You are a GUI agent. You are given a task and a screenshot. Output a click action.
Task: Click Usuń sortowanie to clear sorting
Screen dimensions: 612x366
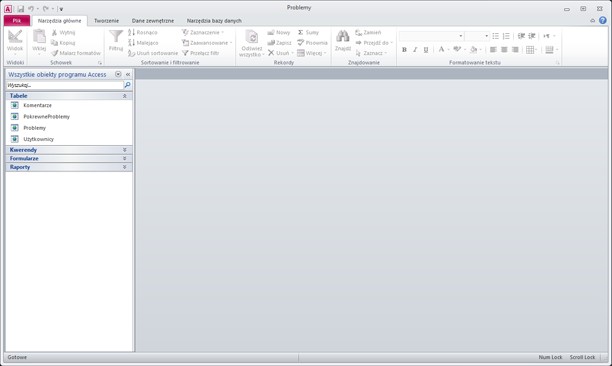(x=153, y=53)
